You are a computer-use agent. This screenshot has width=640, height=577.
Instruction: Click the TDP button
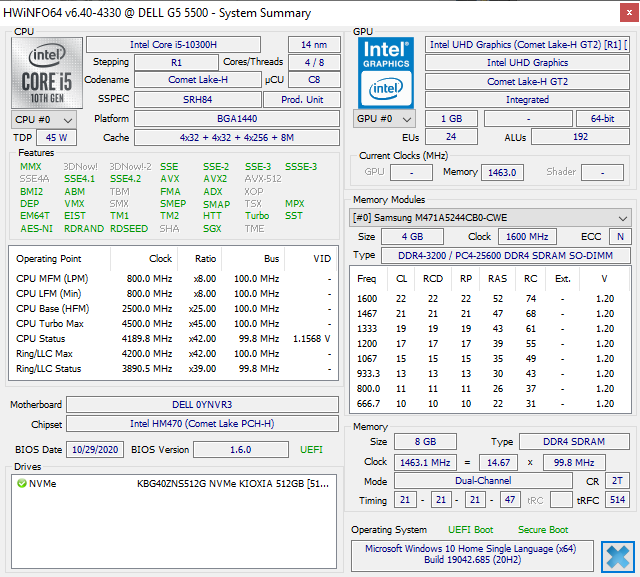click(23, 138)
